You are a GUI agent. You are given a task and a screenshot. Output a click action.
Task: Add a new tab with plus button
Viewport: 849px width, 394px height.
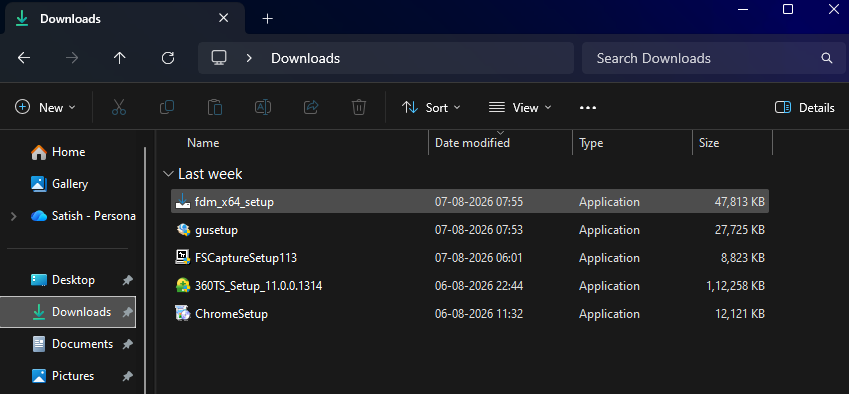tap(267, 18)
